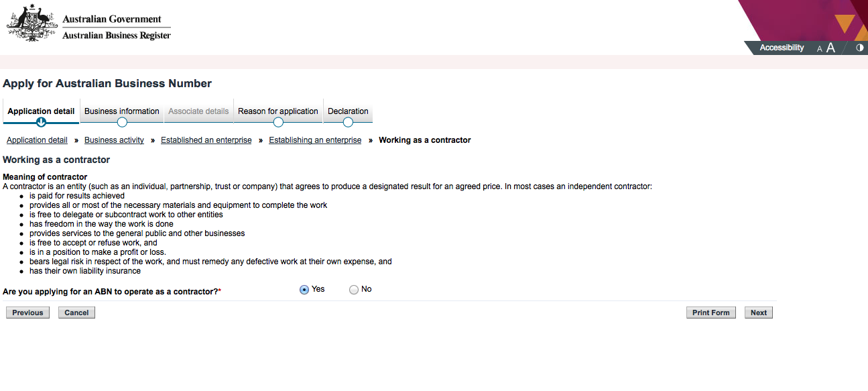Open the Business information tab
Image resolution: width=868 pixels, height=391 pixels.
pos(122,111)
